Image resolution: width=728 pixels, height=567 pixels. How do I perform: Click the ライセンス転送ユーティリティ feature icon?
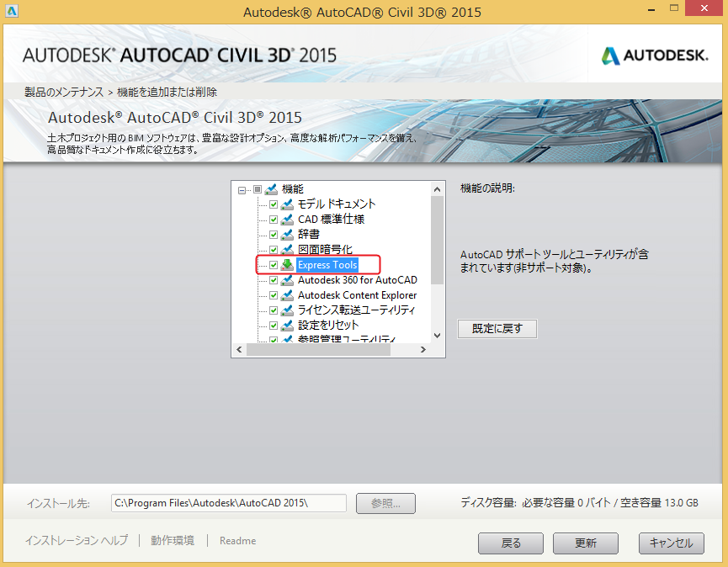tap(287, 310)
